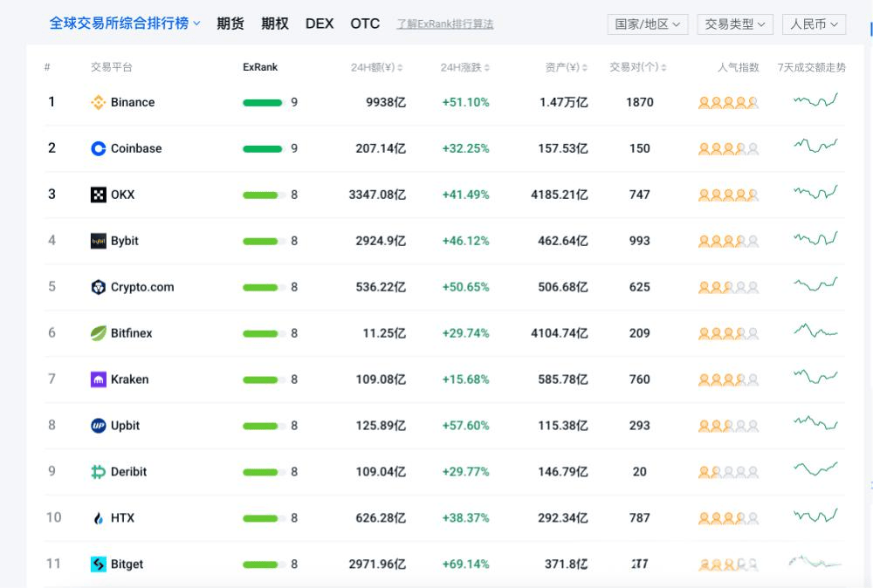Switch to OTC tab
The width and height of the screenshot is (873, 588).
(365, 24)
